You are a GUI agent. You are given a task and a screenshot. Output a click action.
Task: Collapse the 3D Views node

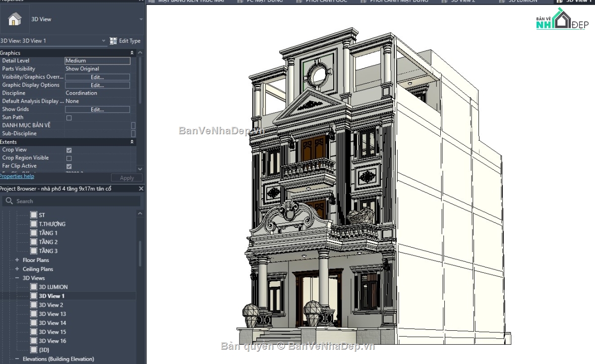pos(17,278)
